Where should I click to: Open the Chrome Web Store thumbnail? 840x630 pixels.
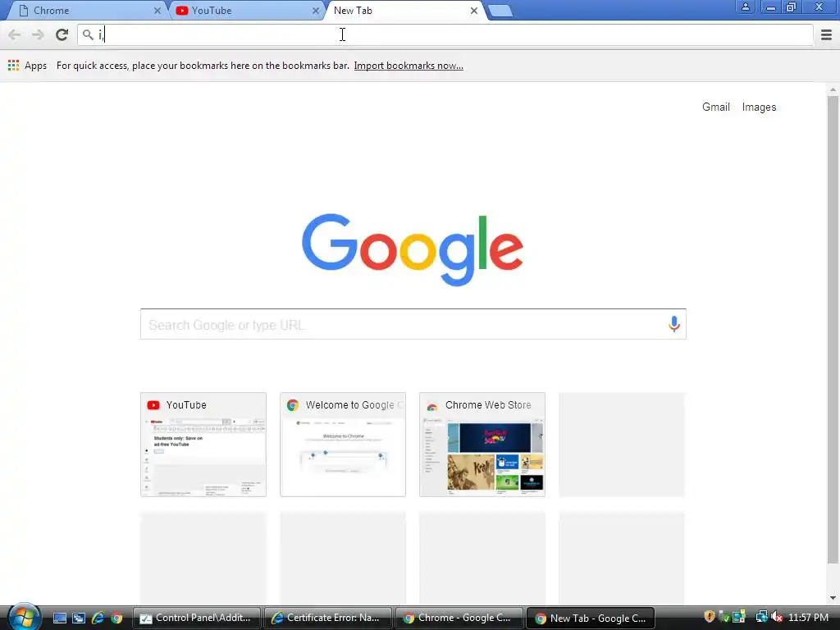click(x=482, y=445)
